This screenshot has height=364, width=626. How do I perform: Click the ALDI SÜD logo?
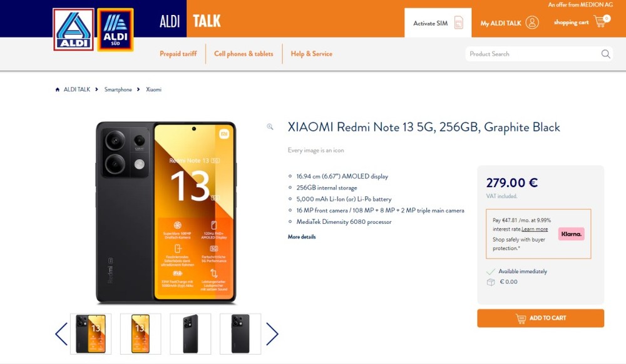pos(115,30)
